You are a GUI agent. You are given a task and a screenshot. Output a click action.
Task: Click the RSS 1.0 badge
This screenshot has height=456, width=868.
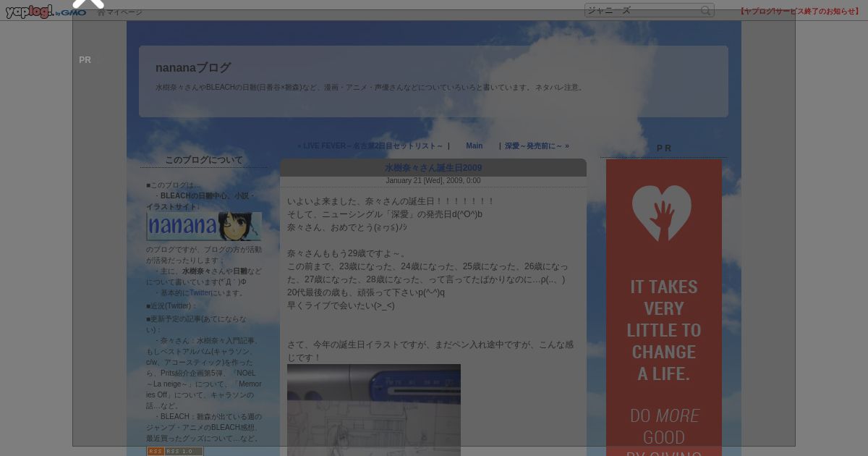[175, 451]
